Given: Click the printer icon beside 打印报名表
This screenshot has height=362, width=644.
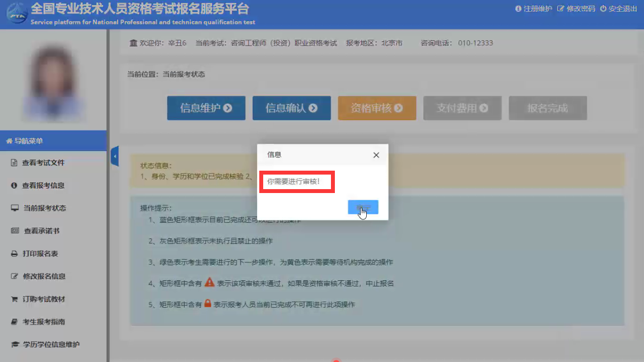Looking at the screenshot, I should pos(15,254).
